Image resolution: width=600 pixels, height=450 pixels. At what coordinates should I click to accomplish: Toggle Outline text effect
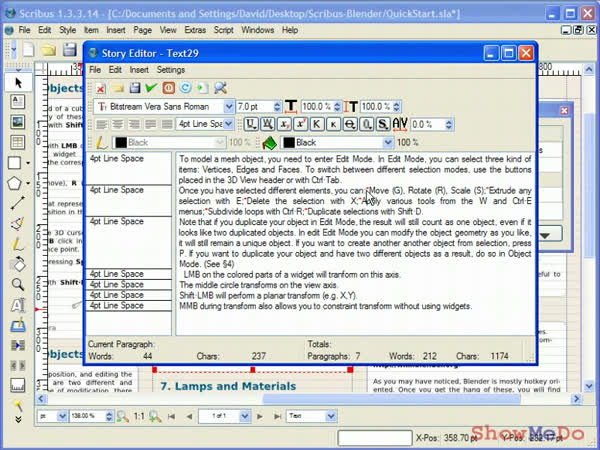[x=366, y=124]
